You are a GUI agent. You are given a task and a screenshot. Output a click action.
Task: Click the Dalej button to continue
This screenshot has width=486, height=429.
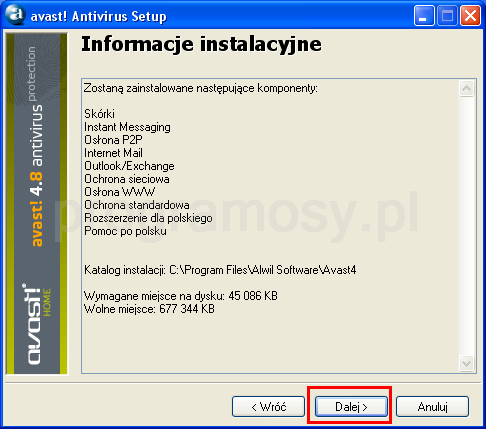pos(351,406)
